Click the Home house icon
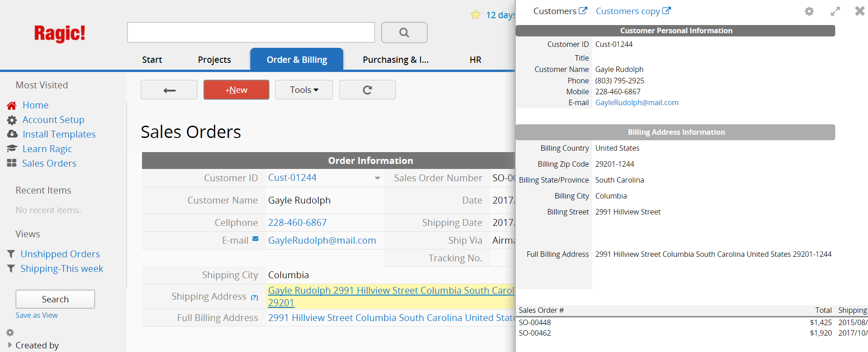The width and height of the screenshot is (868, 352). (12, 105)
